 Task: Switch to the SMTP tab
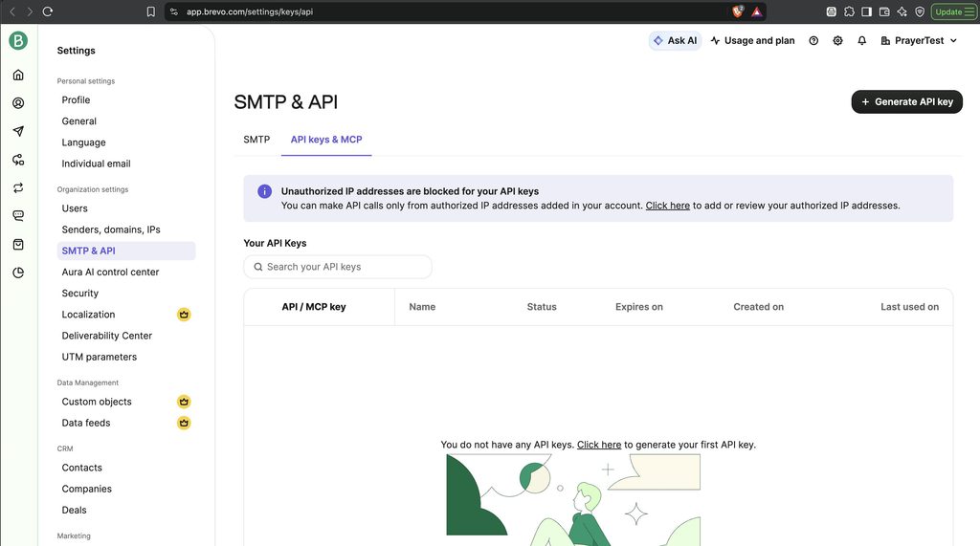pos(256,140)
